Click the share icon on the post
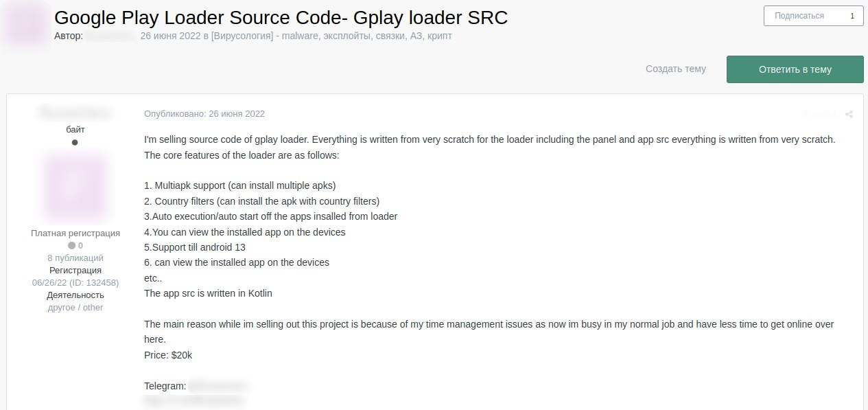Viewport: 868px width, 410px height. [849, 114]
